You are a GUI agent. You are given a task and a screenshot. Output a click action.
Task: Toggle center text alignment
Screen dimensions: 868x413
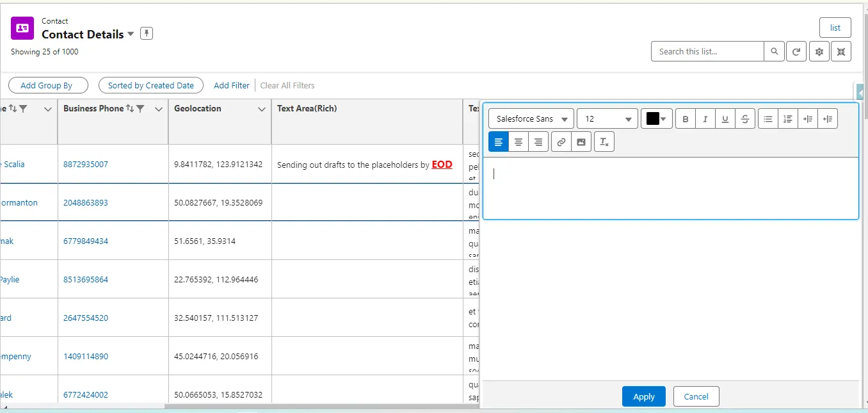[518, 142]
